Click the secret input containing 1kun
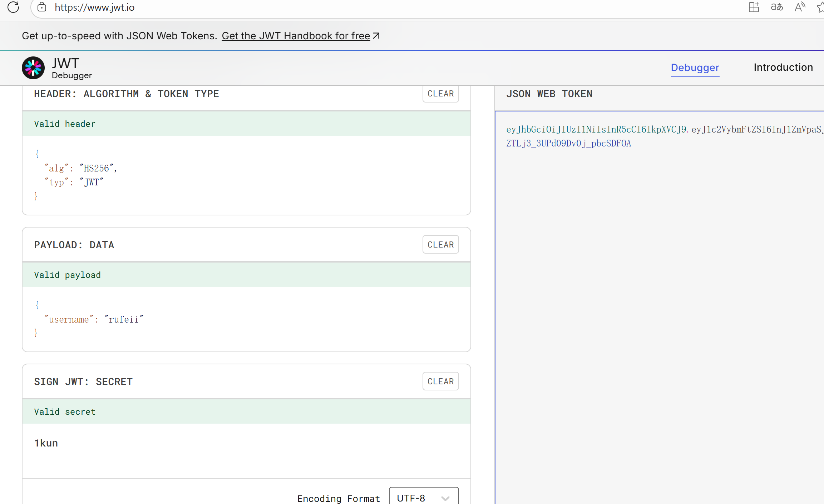 [246, 450]
